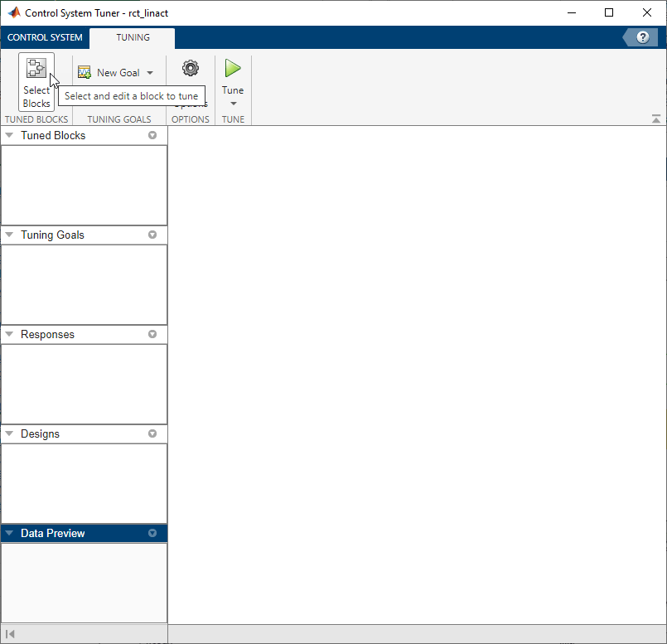Open Tuning Options gear icon
Screen dimensions: 667x644
[x=190, y=68]
